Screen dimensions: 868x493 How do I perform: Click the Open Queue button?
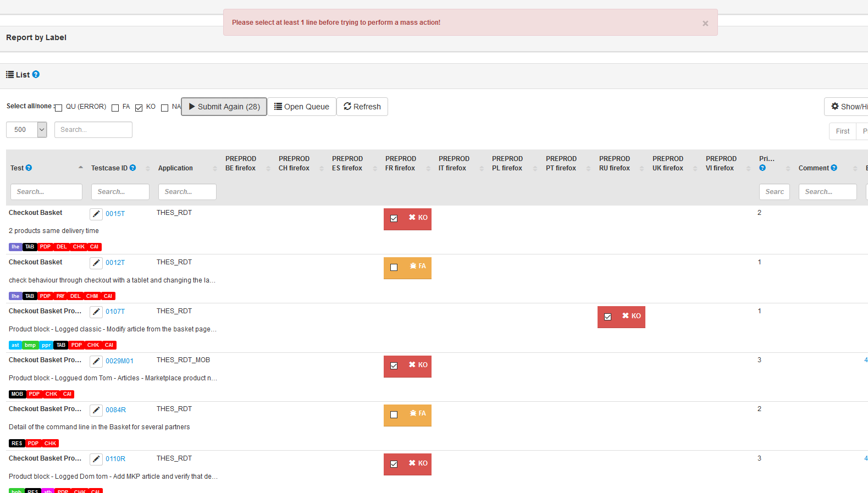[x=302, y=107]
